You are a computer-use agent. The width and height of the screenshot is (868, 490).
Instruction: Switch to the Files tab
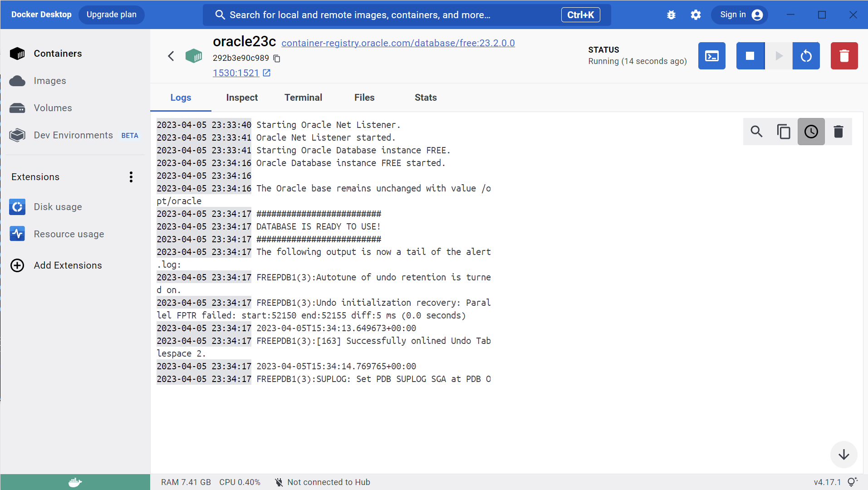pyautogui.click(x=364, y=98)
